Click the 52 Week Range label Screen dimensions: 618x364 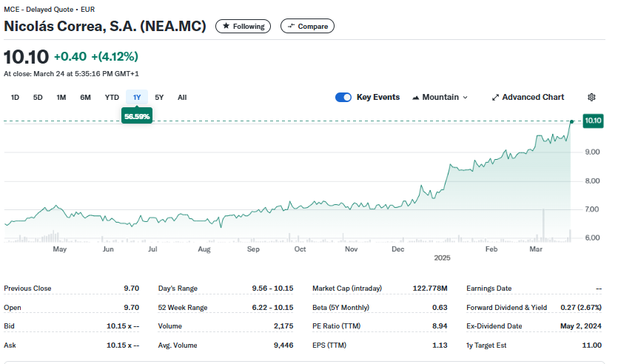(x=183, y=308)
